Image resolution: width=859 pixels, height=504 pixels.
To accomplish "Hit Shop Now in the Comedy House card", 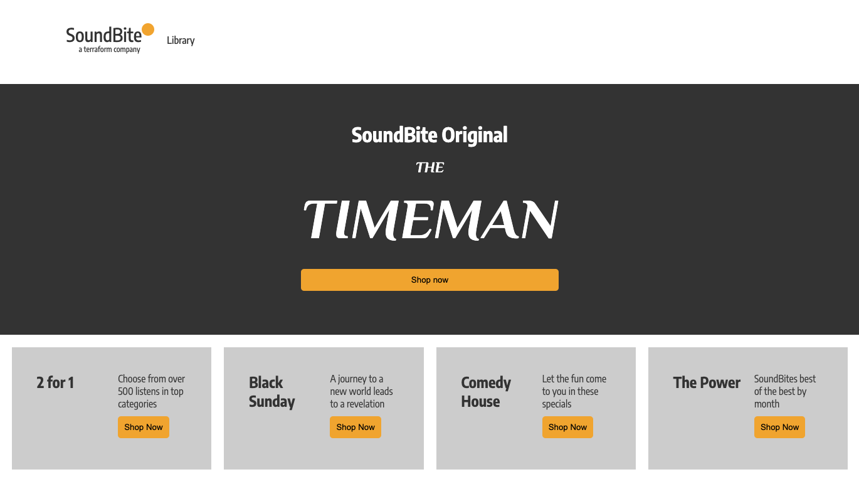I will (567, 428).
